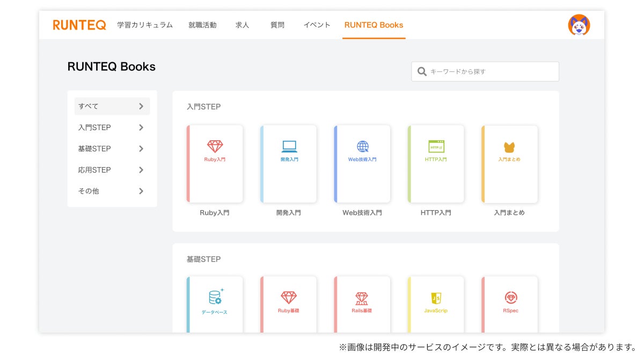Click the RUNTEQ Books page title

point(112,67)
